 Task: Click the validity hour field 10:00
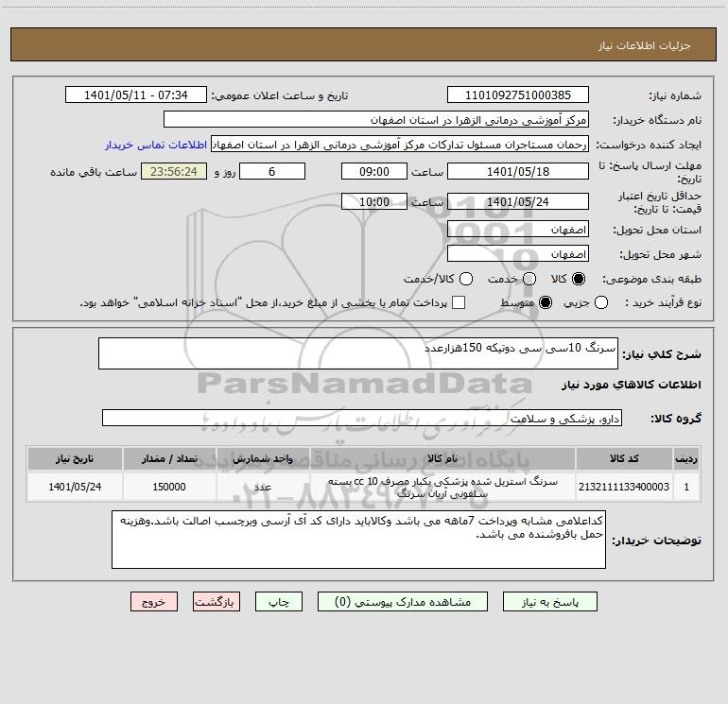[374, 202]
